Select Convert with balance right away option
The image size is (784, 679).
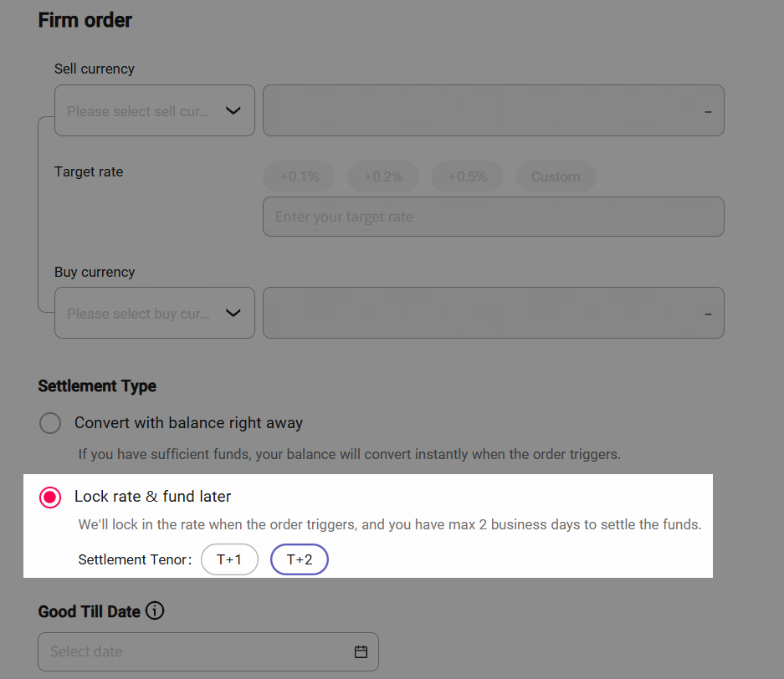(x=50, y=423)
